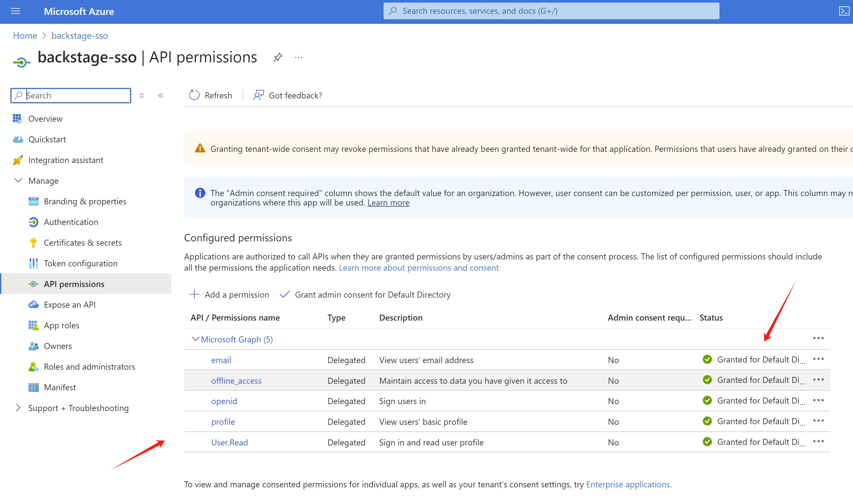Focus the top resources search box
The height and width of the screenshot is (504, 853).
(x=551, y=11)
